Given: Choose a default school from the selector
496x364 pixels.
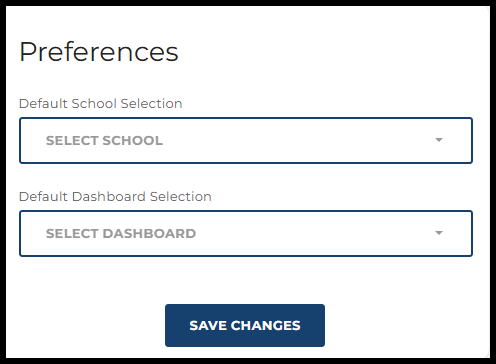Looking at the screenshot, I should (246, 140).
